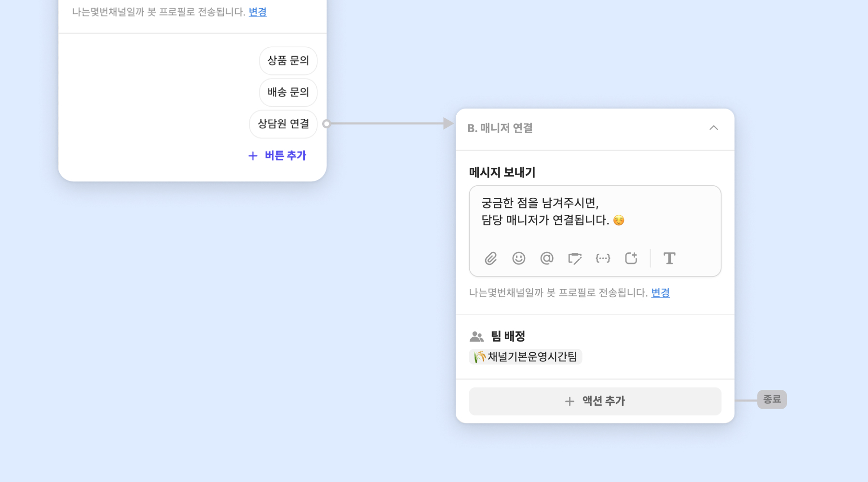Click + 버튼 추가 to add a button
This screenshot has height=482, width=868.
tap(277, 156)
